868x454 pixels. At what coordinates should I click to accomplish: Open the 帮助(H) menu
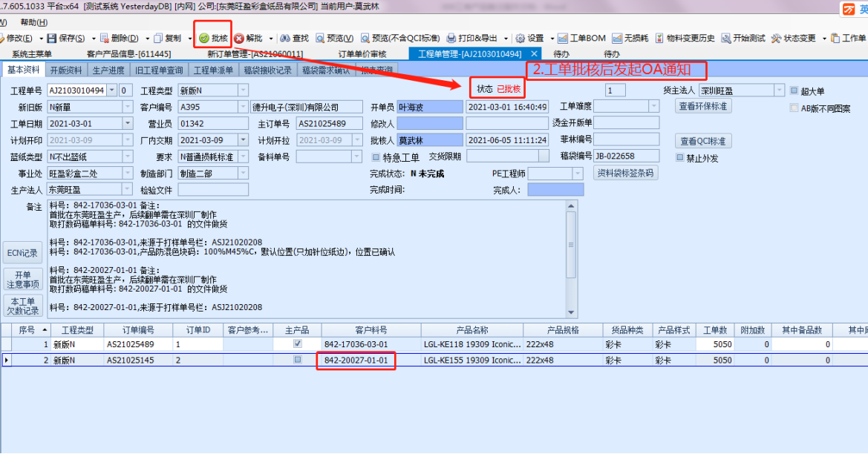point(33,23)
